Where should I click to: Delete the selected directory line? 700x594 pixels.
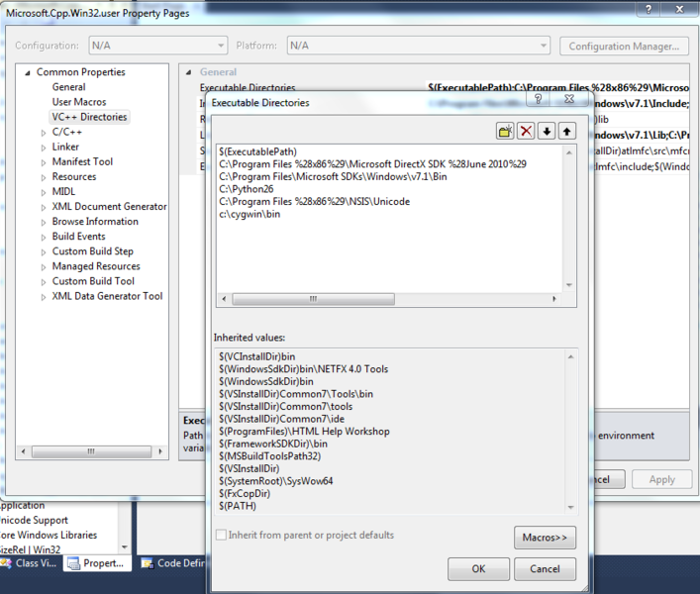click(x=526, y=132)
